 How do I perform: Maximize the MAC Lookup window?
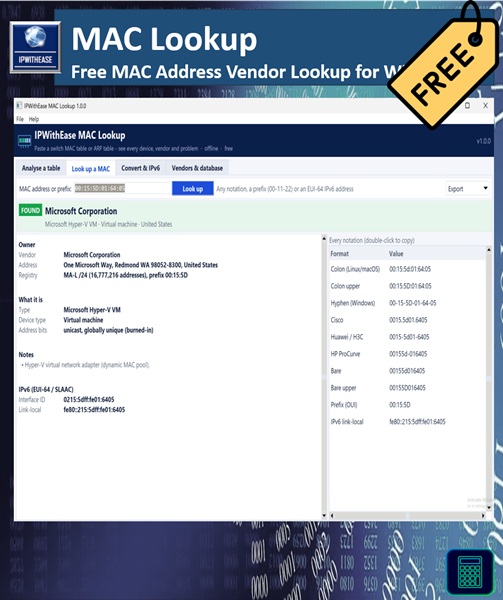click(x=467, y=106)
